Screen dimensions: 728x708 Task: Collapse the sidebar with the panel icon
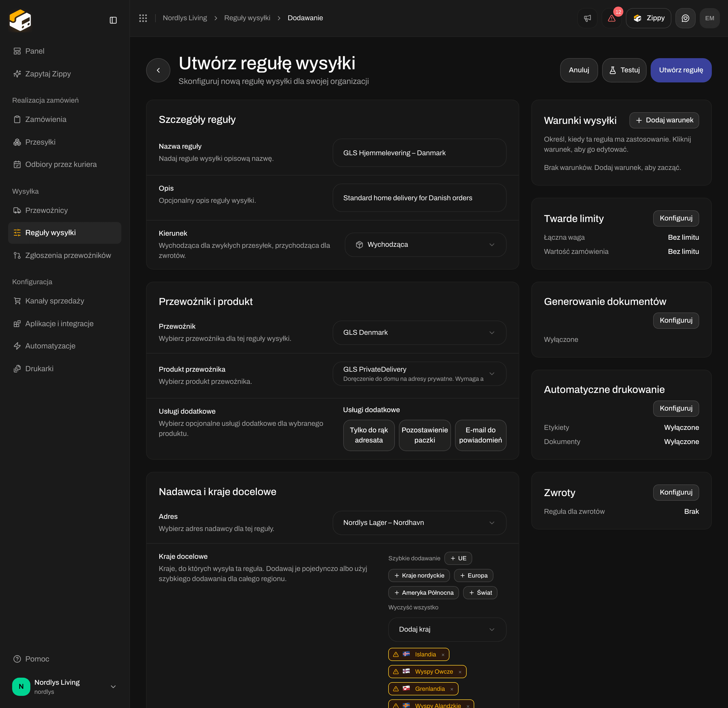coord(113,20)
